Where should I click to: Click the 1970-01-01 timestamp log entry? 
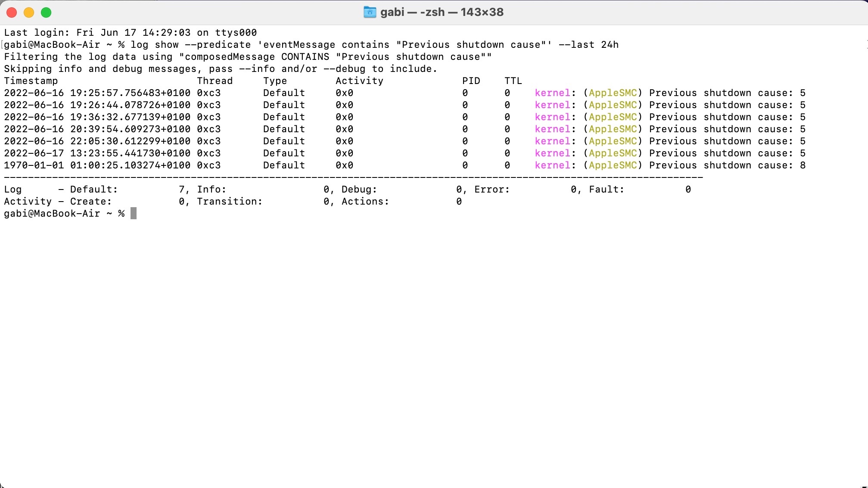[x=97, y=165]
